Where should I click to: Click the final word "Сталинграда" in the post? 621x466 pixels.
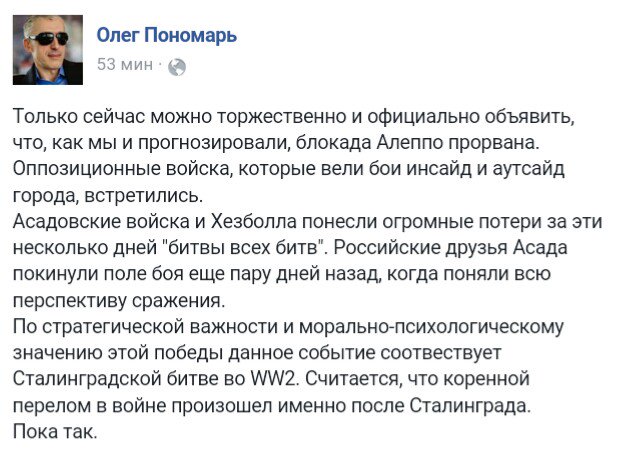point(469,406)
